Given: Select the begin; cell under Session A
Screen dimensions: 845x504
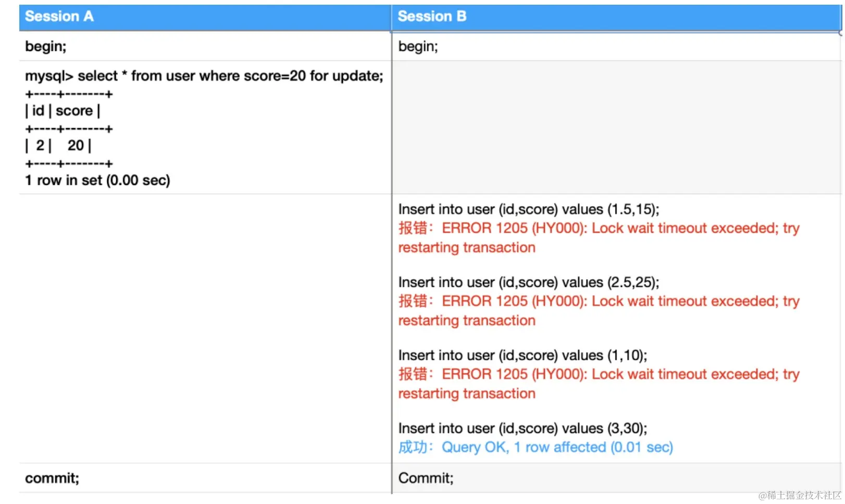Looking at the screenshot, I should [x=46, y=46].
